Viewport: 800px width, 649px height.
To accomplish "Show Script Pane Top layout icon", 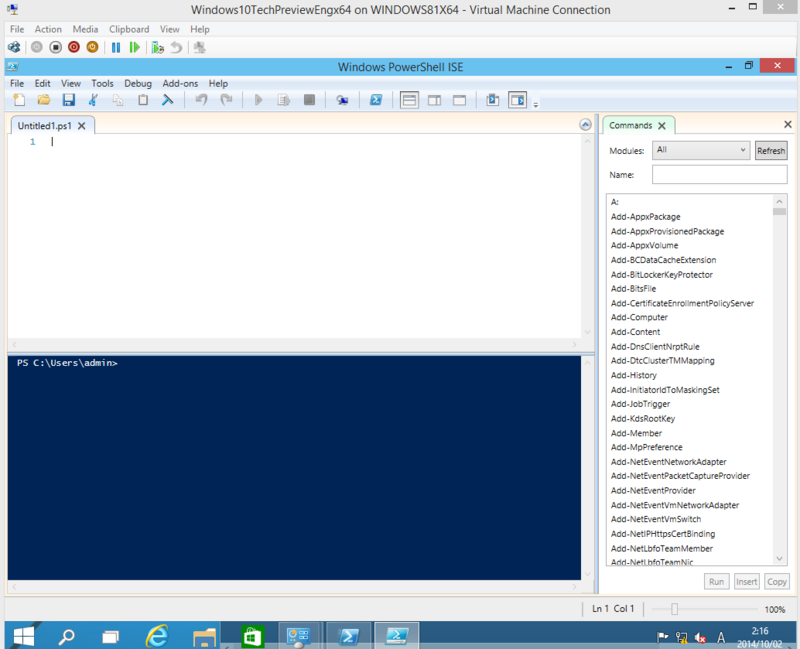I will (x=409, y=100).
